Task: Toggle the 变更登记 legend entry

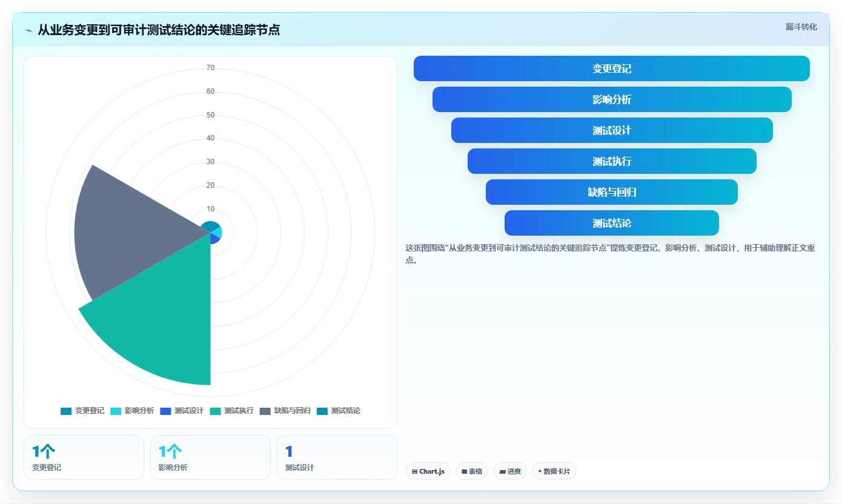Action: tap(82, 411)
